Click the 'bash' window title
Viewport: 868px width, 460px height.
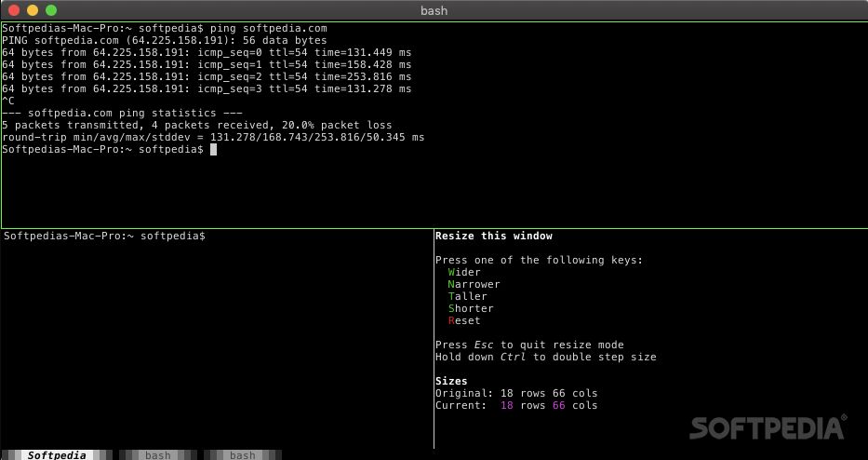pos(434,10)
